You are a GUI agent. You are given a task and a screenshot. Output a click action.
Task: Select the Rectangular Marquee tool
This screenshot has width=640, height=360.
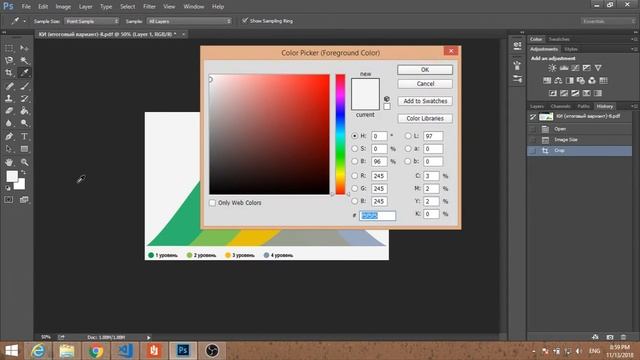click(x=9, y=48)
